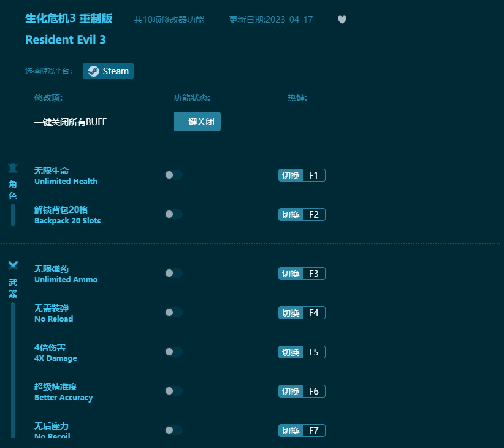The width and height of the screenshot is (504, 448).
Task: Click the 切换 button for F3
Action: click(x=291, y=273)
